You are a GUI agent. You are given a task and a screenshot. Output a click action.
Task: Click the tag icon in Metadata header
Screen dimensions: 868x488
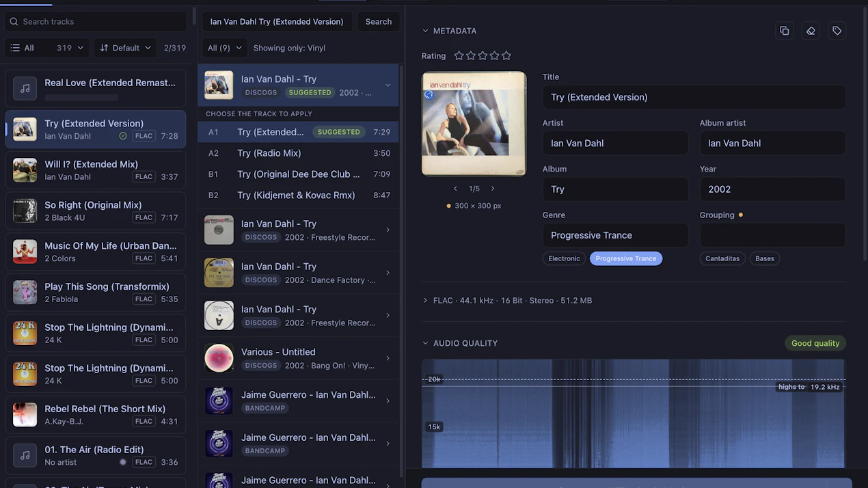[837, 31]
